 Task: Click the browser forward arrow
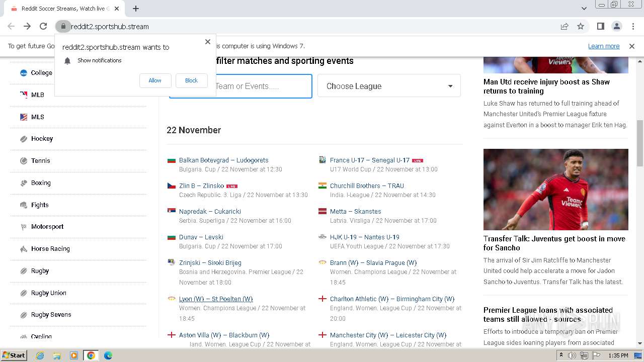pos(27,26)
